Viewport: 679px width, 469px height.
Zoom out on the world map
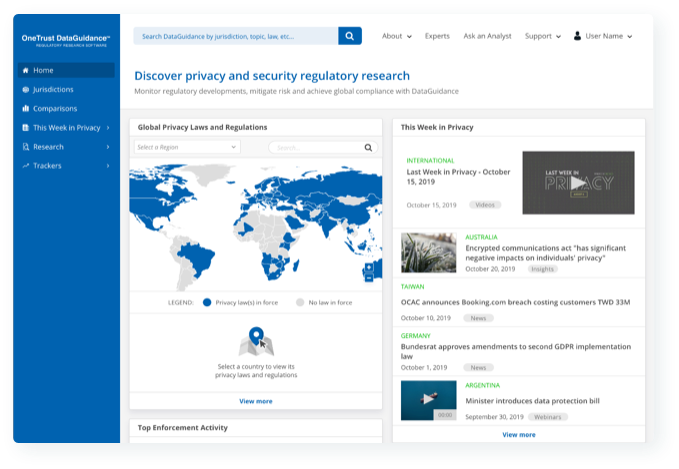[x=369, y=278]
